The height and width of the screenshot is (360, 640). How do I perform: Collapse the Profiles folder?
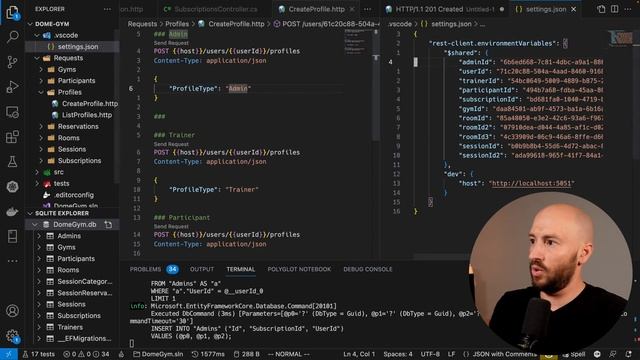pyautogui.click(x=41, y=92)
